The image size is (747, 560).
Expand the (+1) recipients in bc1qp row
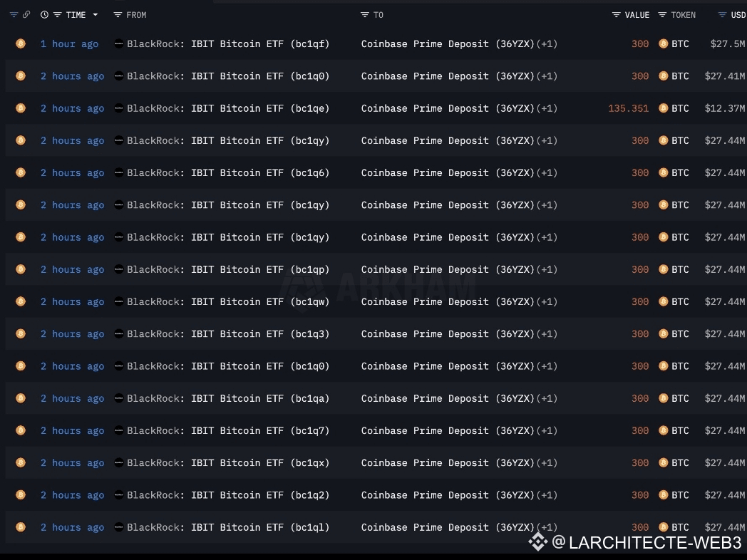click(547, 269)
